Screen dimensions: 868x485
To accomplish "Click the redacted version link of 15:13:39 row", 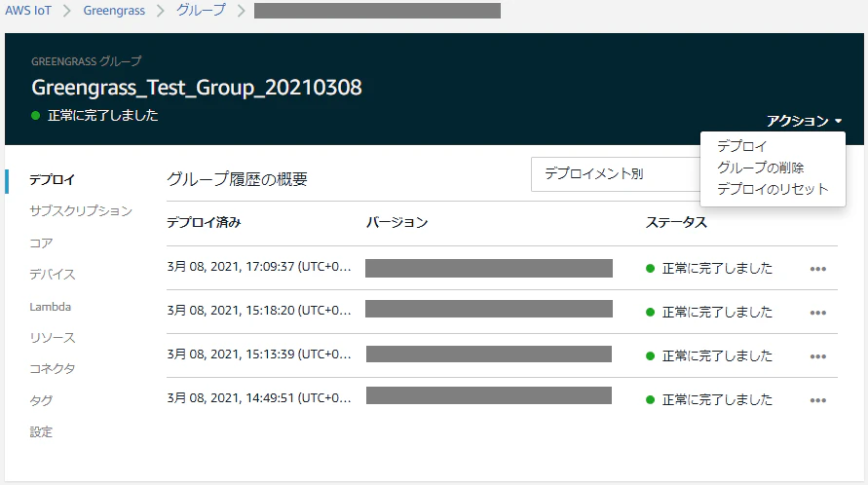I will coord(489,354).
